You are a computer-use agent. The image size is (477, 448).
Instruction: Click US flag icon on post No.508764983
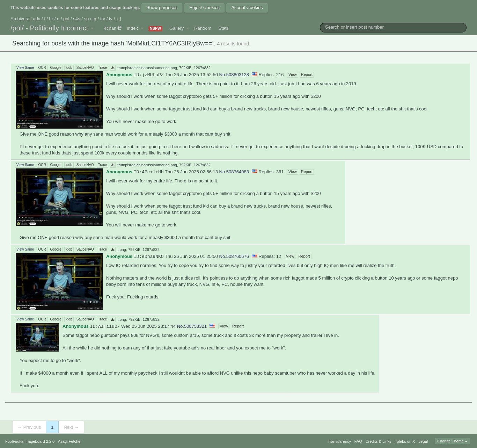point(255,171)
